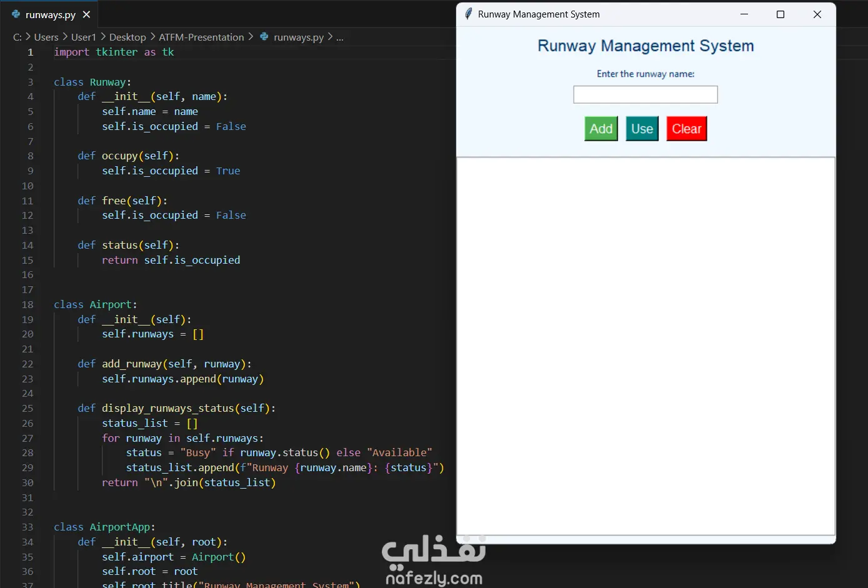Click the line assigning status "Busy" or "Available"
The height and width of the screenshot is (588, 868).
click(279, 452)
